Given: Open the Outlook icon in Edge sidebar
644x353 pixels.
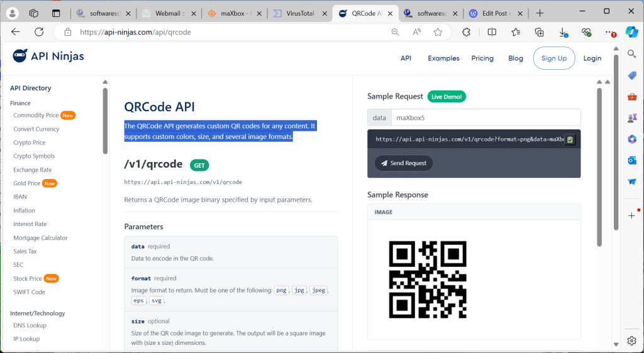Looking at the screenshot, I should [632, 160].
